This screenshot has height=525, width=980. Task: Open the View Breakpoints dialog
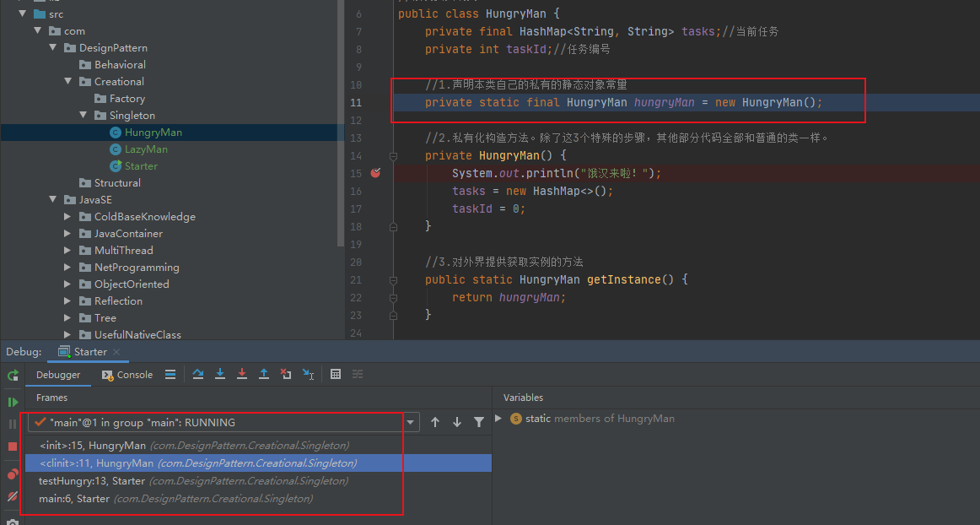coord(13,474)
